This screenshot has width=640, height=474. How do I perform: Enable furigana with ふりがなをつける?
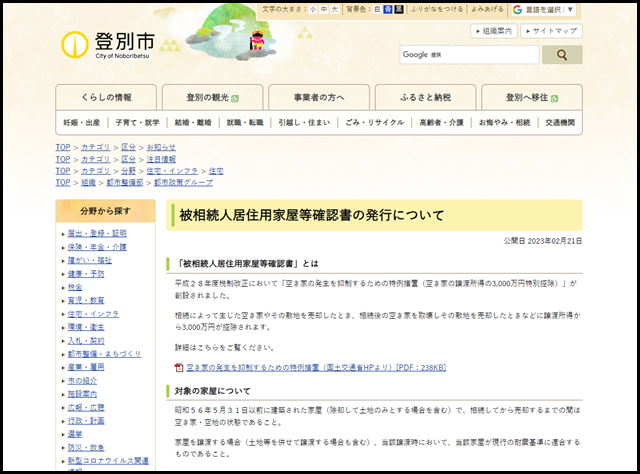tap(437, 9)
